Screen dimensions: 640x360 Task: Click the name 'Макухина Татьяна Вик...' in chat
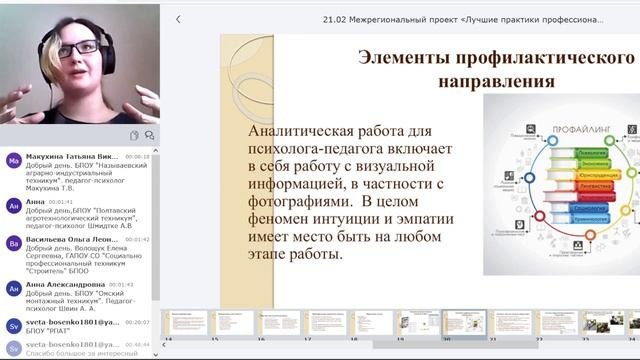point(71,156)
